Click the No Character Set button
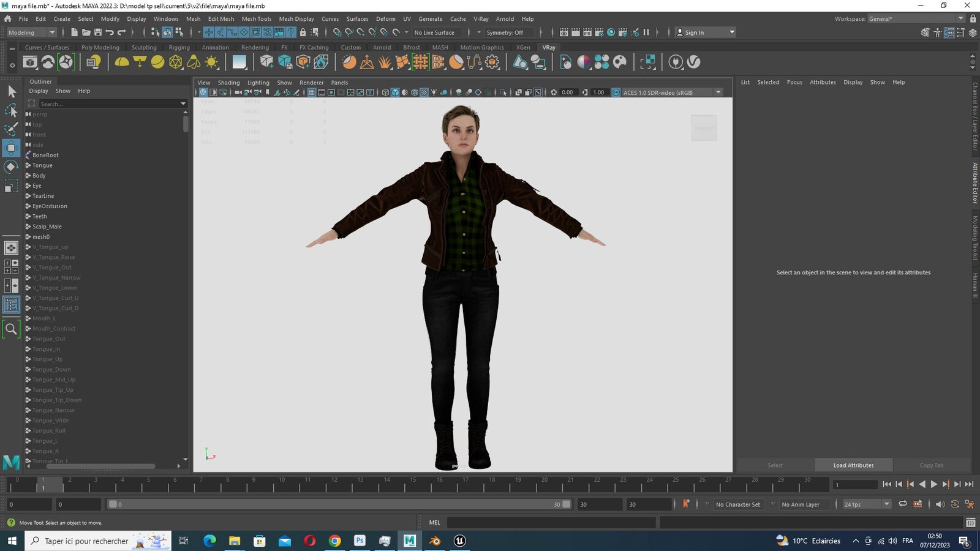The image size is (980, 551). click(737, 504)
